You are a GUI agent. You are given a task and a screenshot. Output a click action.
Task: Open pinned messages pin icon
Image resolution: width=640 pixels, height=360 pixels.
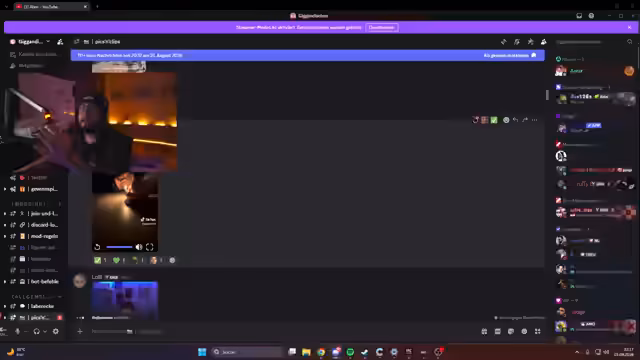[x=530, y=42]
